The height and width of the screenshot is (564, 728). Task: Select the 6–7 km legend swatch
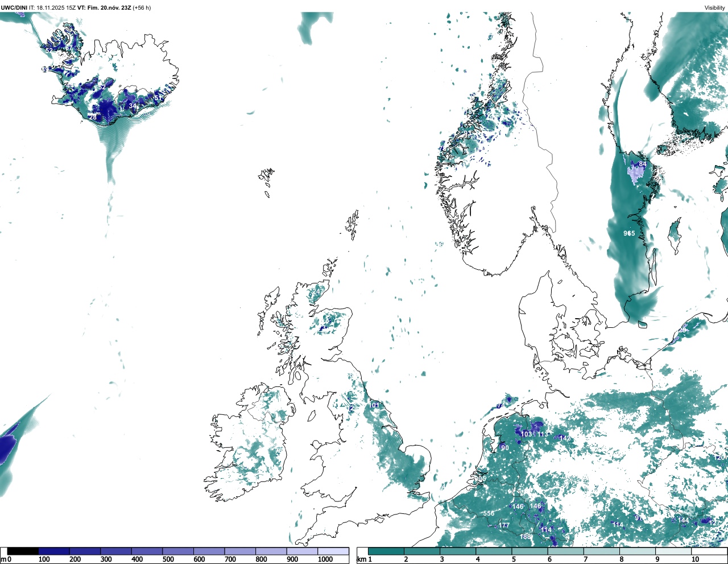[565, 551]
